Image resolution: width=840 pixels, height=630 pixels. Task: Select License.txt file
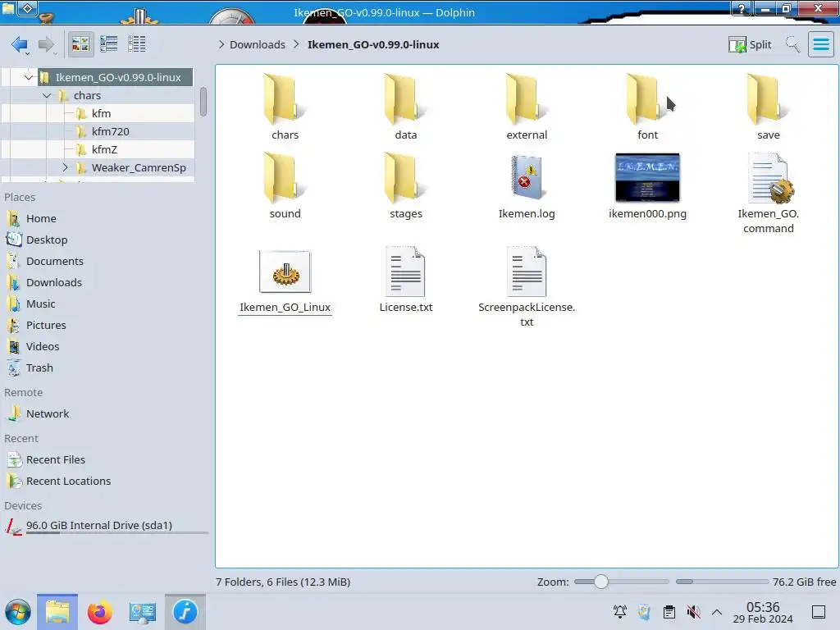tap(405, 281)
